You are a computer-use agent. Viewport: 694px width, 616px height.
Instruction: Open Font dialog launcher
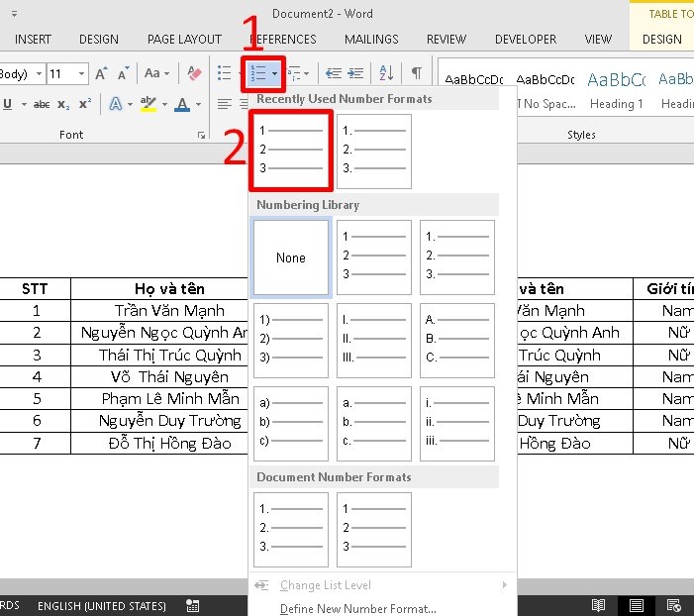[x=201, y=135]
